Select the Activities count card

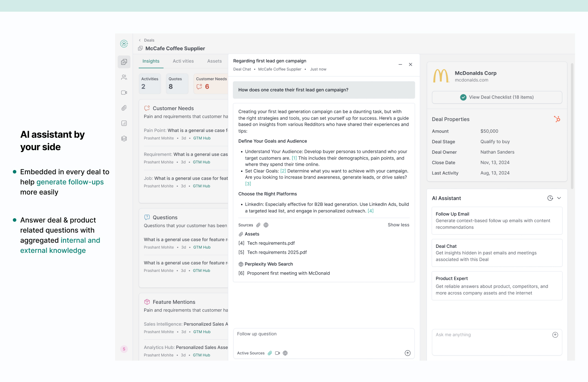[150, 84]
